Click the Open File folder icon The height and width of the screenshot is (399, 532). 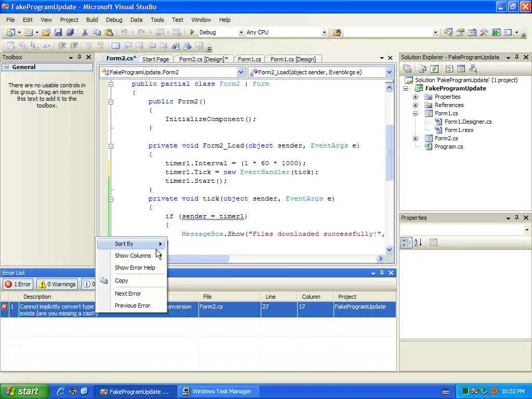point(46,32)
